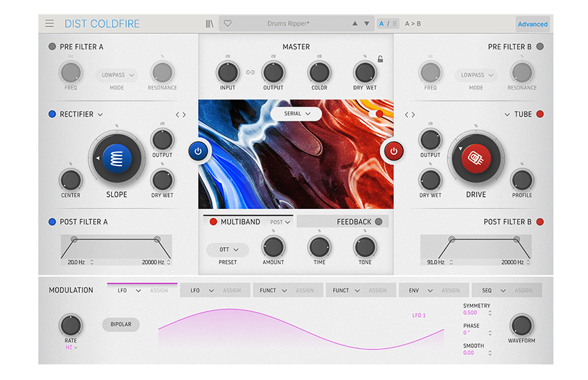Click the Symmetry value 0.500 field

coord(471,313)
